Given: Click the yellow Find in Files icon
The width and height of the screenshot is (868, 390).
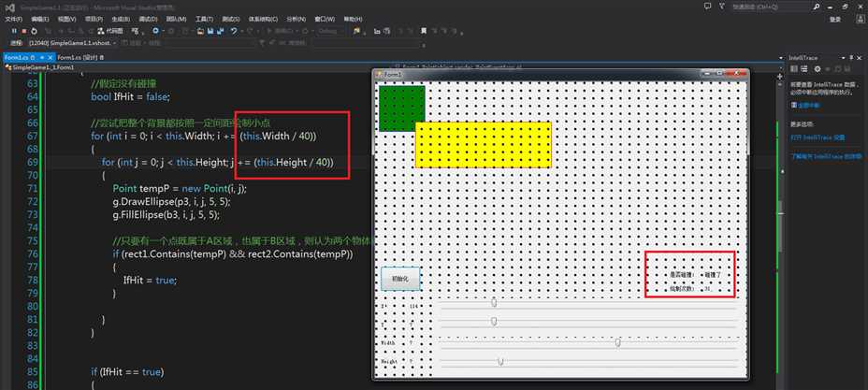Looking at the screenshot, I should click(357, 31).
